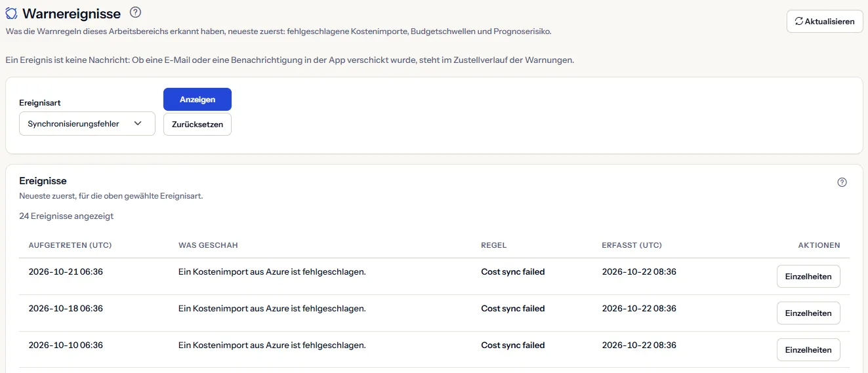Select the timestamp 2026-10-10 06:36
The height and width of the screenshot is (373, 868).
[x=66, y=345]
